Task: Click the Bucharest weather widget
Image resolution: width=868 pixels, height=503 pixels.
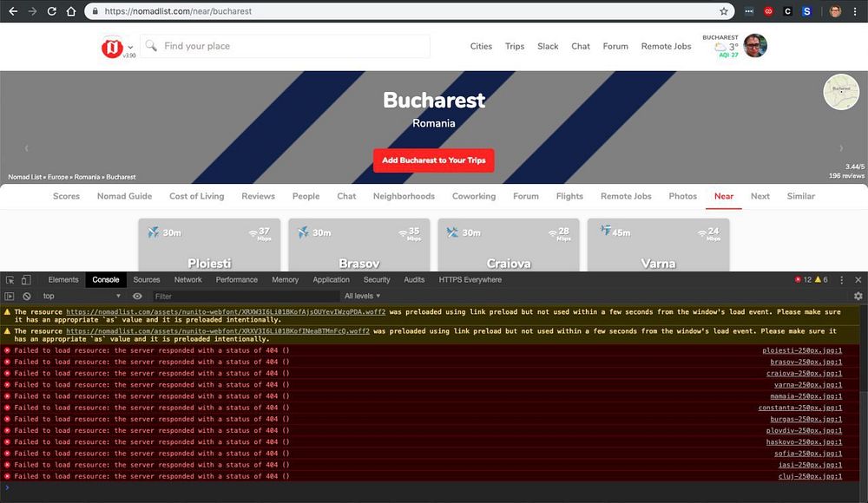Action: [720, 47]
